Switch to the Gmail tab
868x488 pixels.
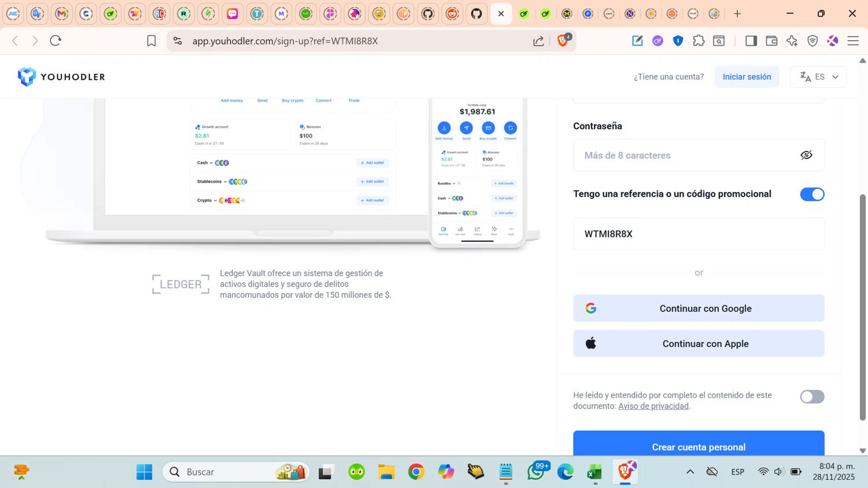pos(62,13)
